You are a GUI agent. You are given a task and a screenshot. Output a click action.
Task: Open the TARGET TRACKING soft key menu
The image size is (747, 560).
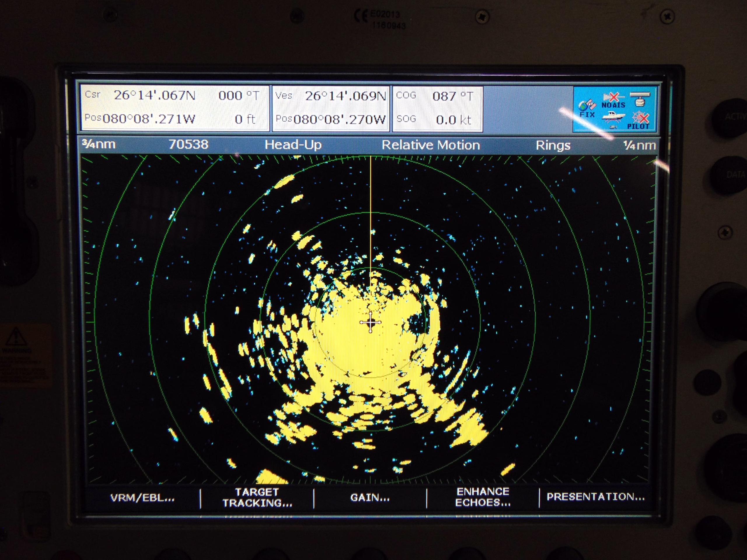[257, 498]
